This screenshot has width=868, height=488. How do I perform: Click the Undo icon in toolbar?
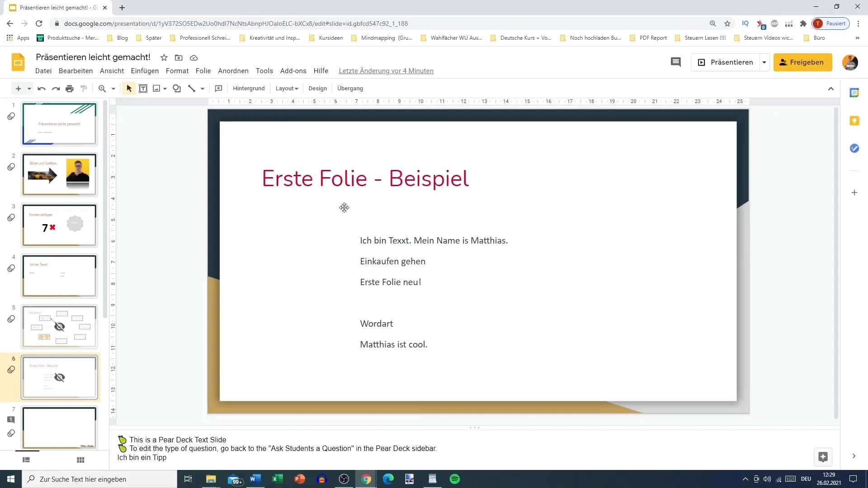coord(40,88)
